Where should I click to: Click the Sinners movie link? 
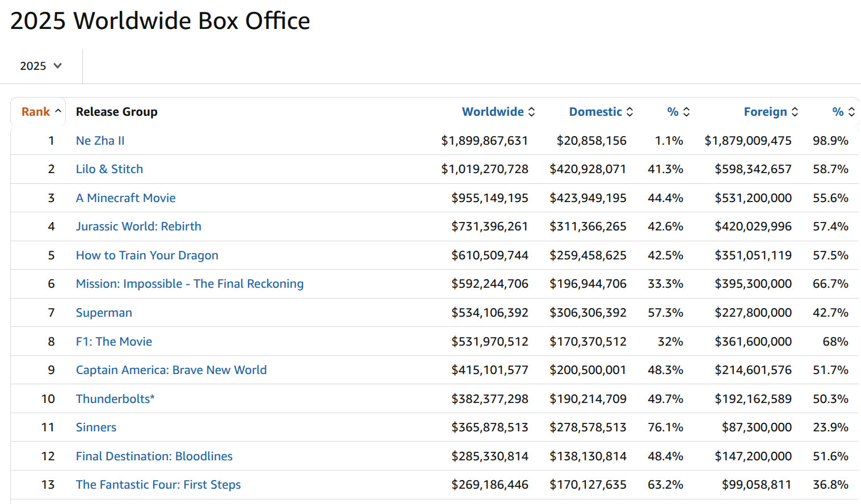coord(96,427)
